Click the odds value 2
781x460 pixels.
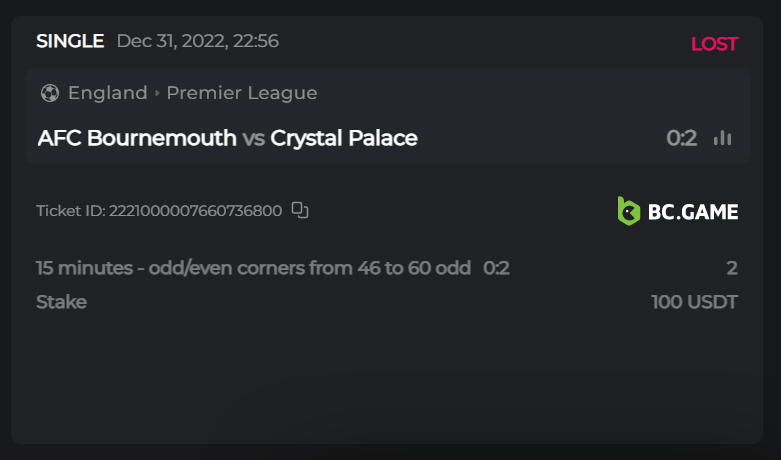point(732,268)
